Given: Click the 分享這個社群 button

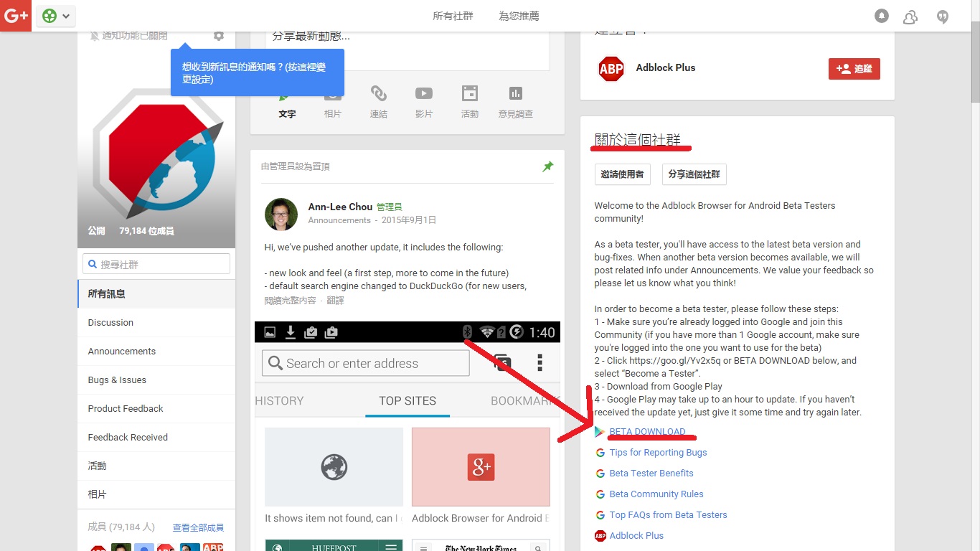Looking at the screenshot, I should pyautogui.click(x=694, y=174).
